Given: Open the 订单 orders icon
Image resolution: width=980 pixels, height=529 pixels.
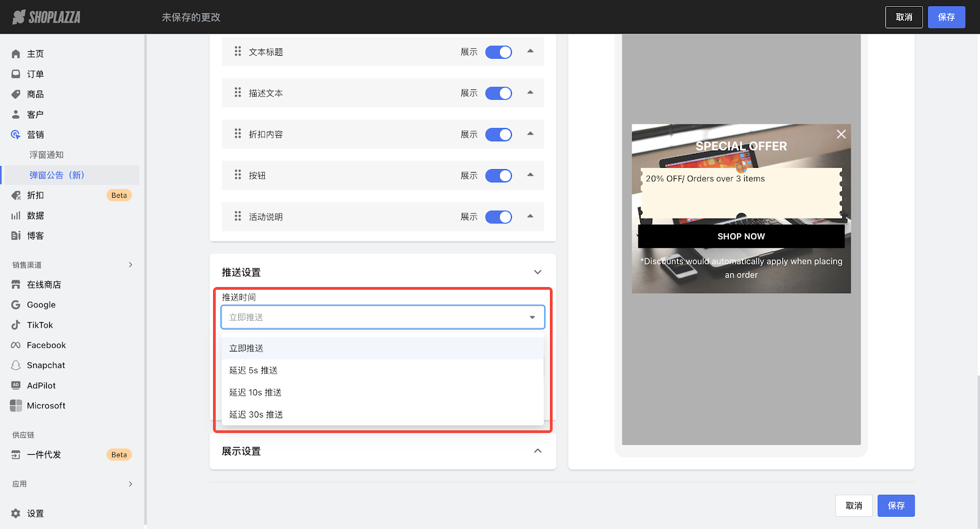Looking at the screenshot, I should tap(16, 74).
